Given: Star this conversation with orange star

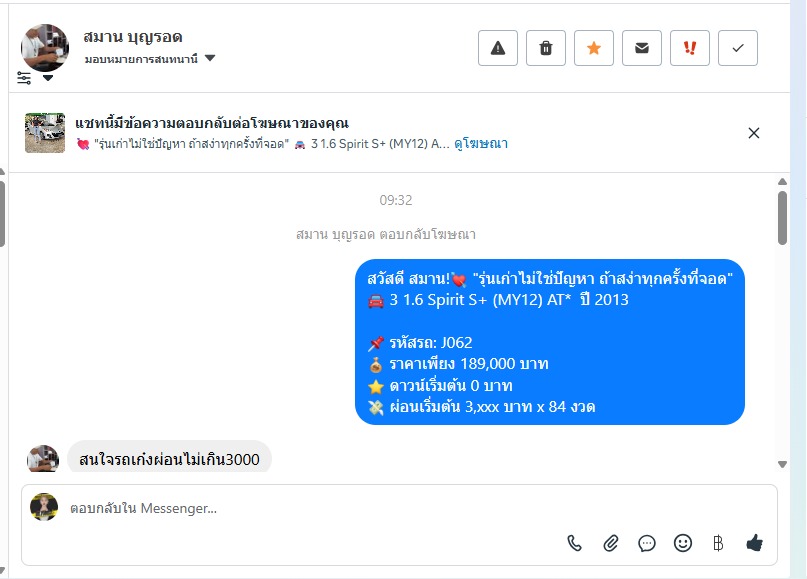Looking at the screenshot, I should [593, 48].
